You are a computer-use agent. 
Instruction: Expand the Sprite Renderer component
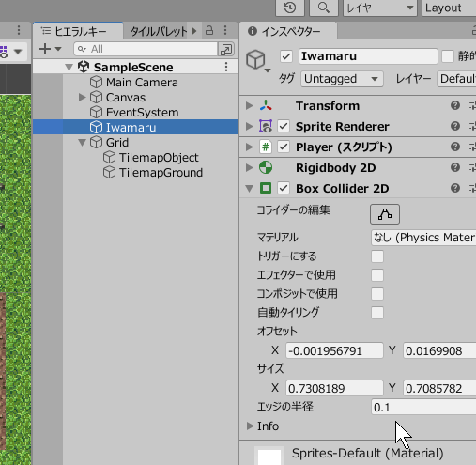point(250,126)
